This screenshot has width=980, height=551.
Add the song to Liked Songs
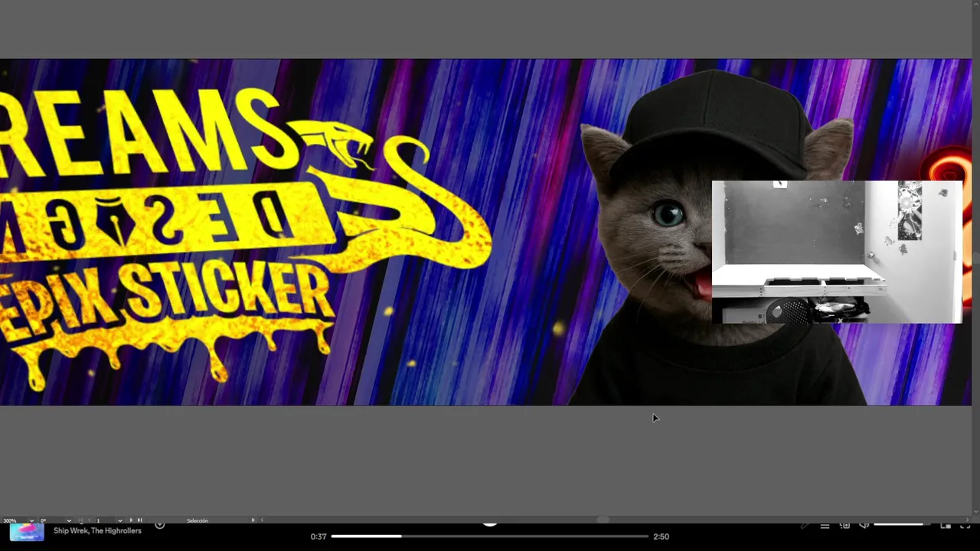[159, 525]
